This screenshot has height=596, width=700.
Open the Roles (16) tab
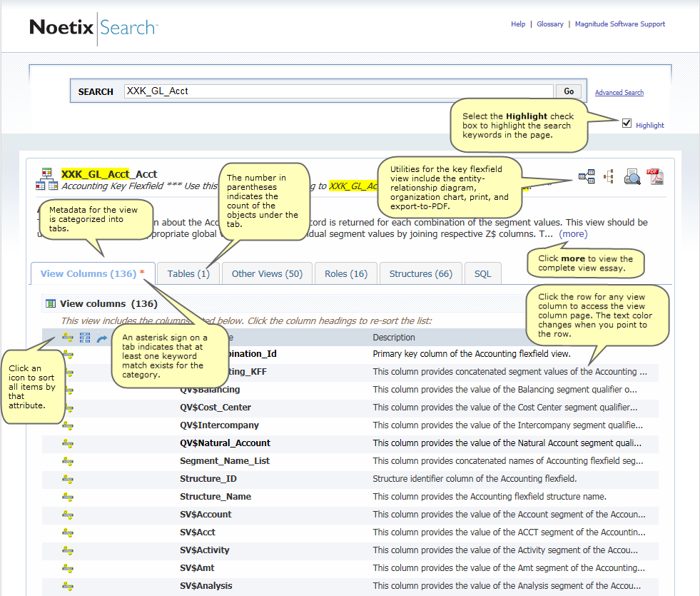pyautogui.click(x=346, y=273)
